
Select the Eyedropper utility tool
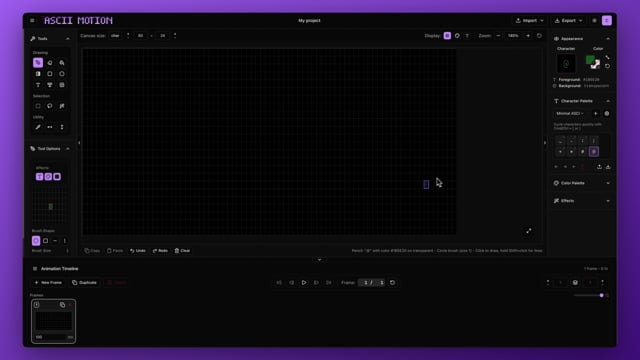coord(38,127)
